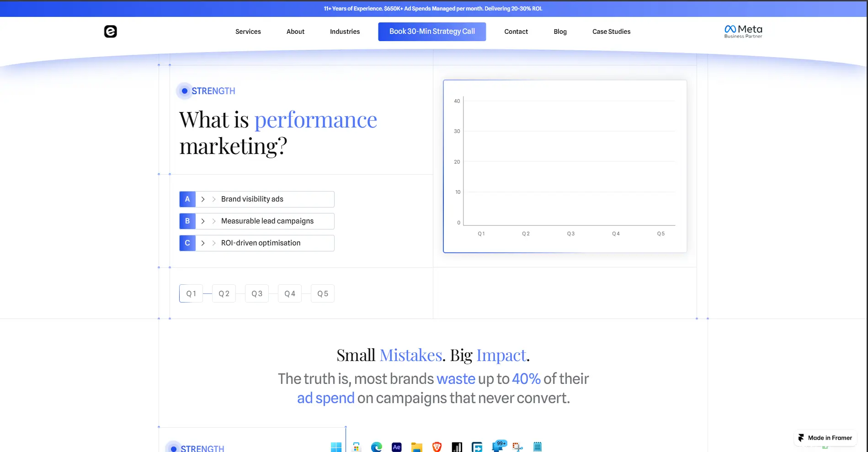Go to the Blog page
Screen dimensions: 868x452
559,32
